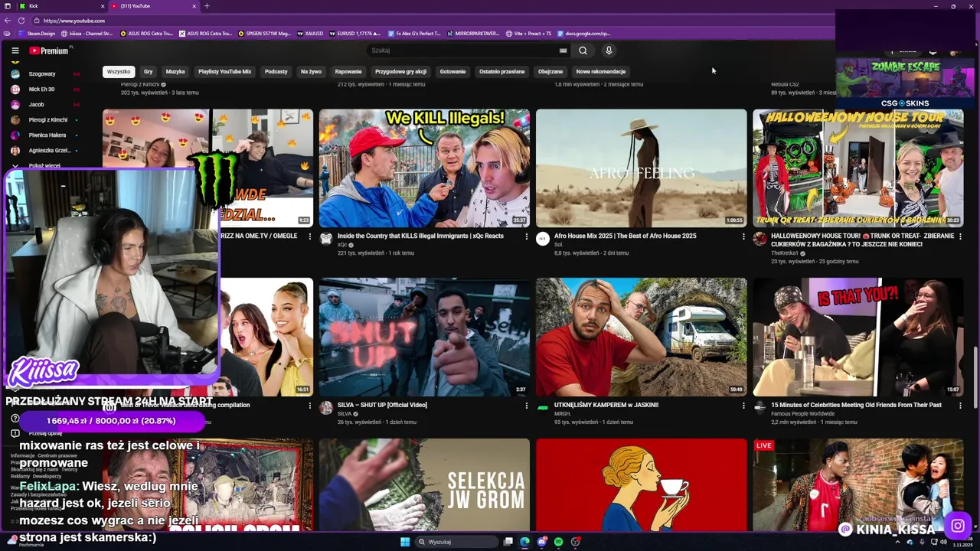Open Famous People Worldwide channel avatar
Screen dimensions: 980x551
click(x=759, y=408)
